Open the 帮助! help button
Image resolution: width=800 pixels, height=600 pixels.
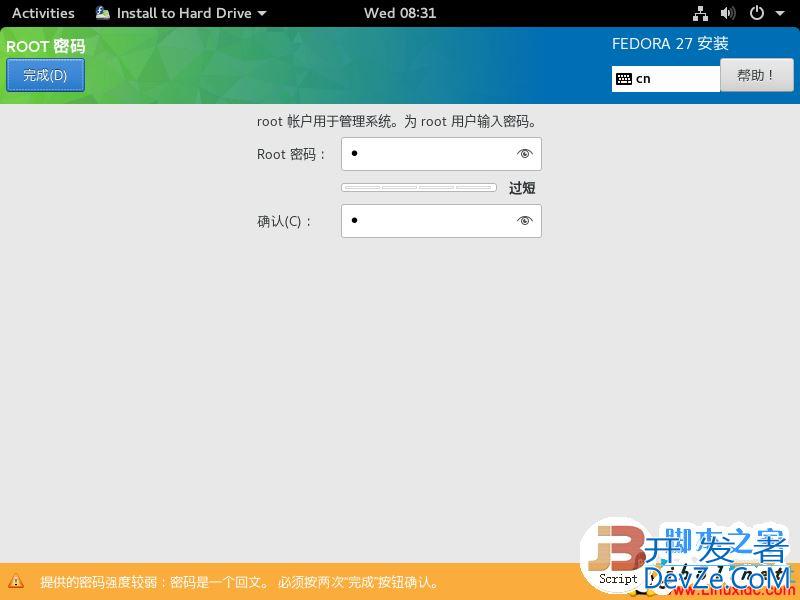[757, 75]
